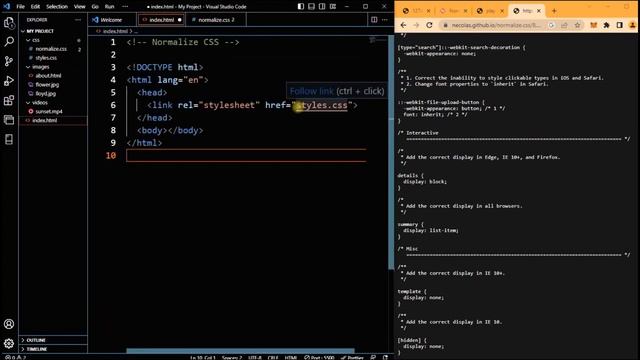Open the Source Control view
640x360 pixels.
(x=9, y=61)
